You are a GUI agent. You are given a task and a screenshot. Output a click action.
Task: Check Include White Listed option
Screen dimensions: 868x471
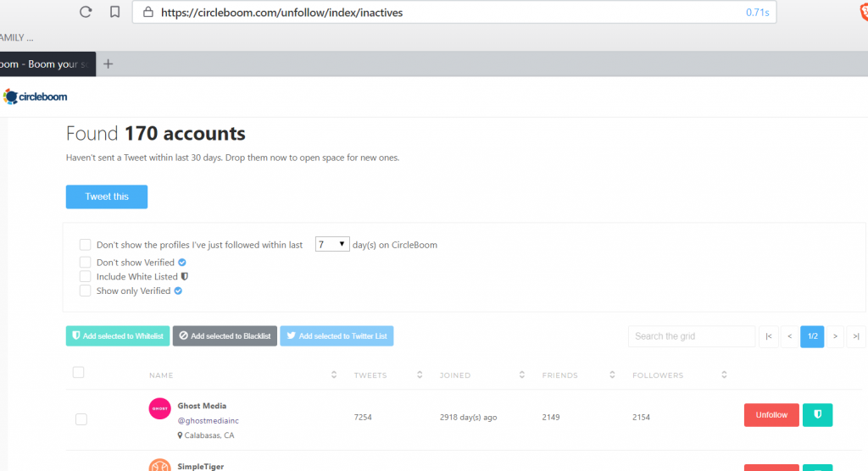(x=85, y=276)
